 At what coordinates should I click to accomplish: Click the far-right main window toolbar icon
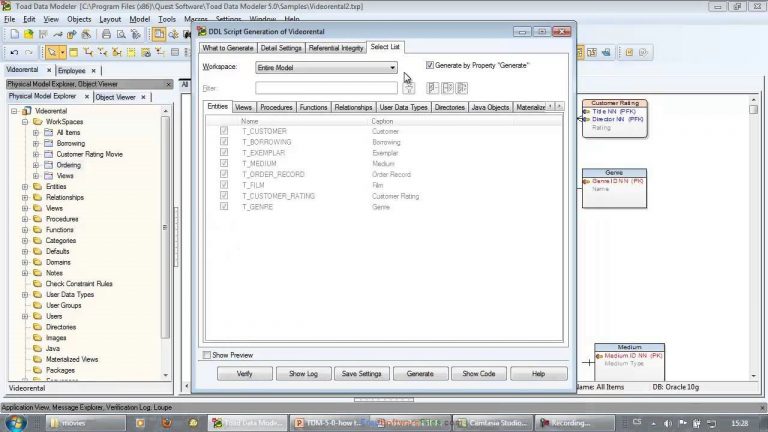tap(643, 52)
